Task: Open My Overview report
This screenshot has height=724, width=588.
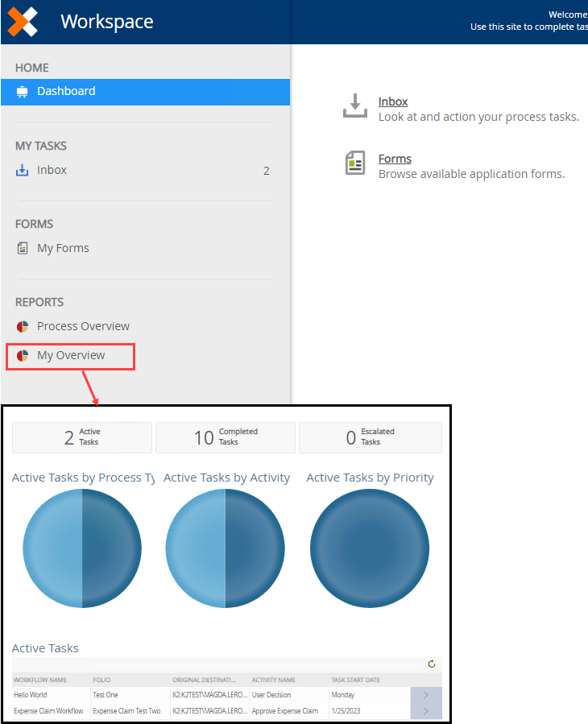Action: point(71,355)
